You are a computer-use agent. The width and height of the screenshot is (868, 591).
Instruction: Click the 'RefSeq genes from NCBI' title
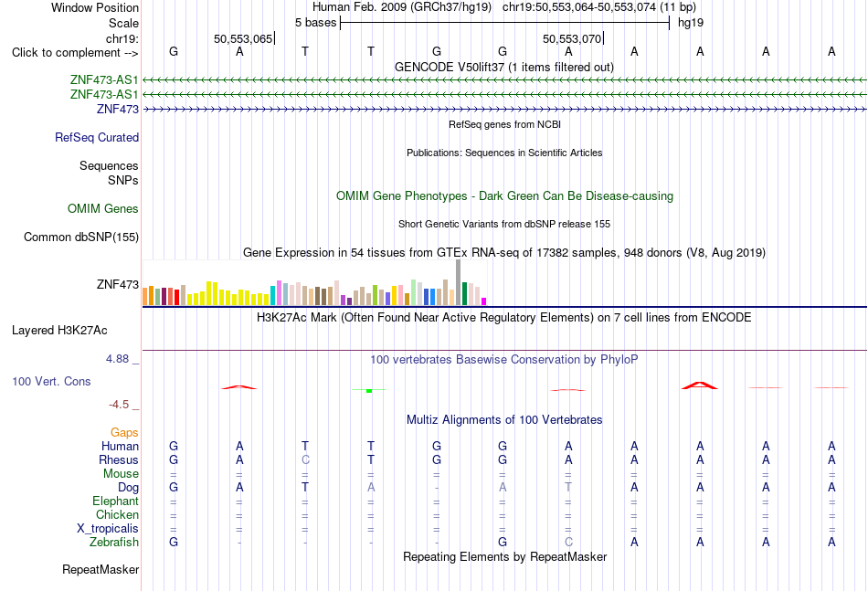504,124
